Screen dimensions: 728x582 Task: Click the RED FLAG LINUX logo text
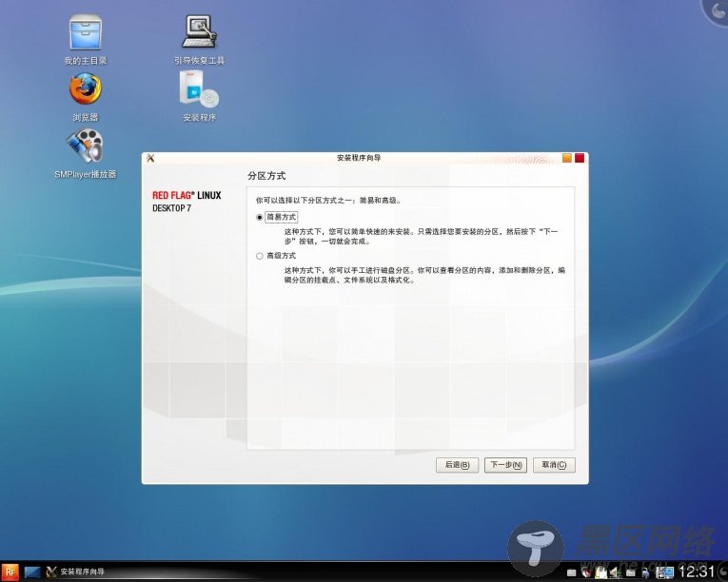[187, 195]
